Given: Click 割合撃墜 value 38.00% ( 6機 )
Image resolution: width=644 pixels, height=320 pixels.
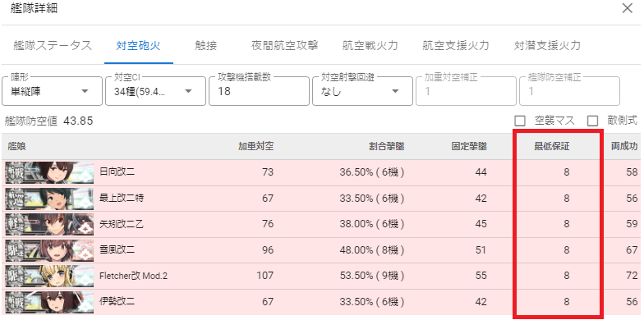Looking at the screenshot, I should click(371, 225).
